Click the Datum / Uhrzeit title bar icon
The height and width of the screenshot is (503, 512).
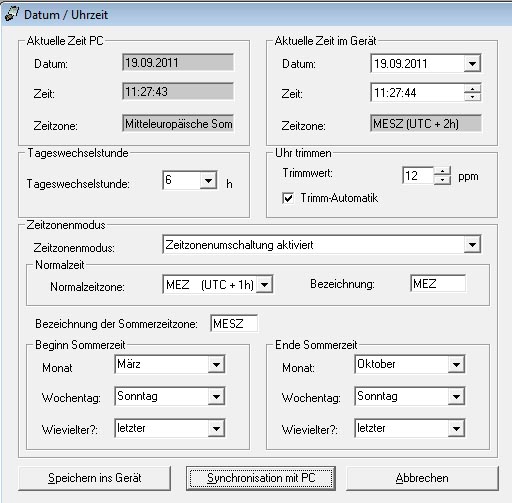click(12, 14)
